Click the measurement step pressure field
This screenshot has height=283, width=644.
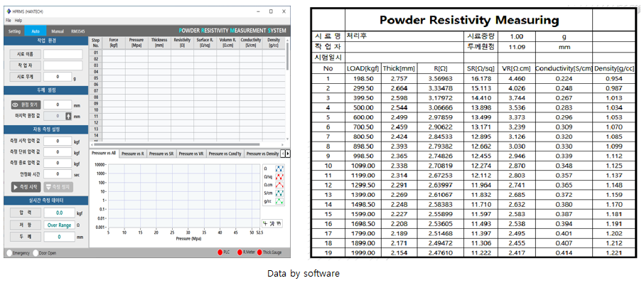click(58, 152)
